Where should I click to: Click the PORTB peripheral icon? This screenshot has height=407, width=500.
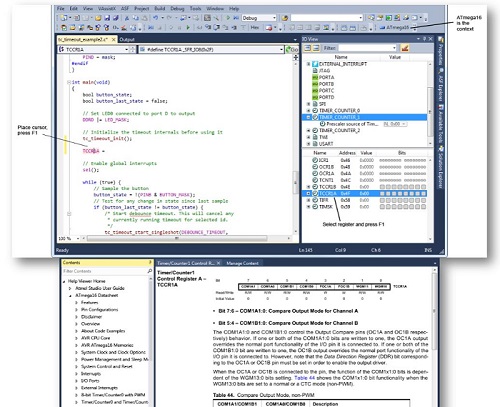pyautogui.click(x=315, y=84)
